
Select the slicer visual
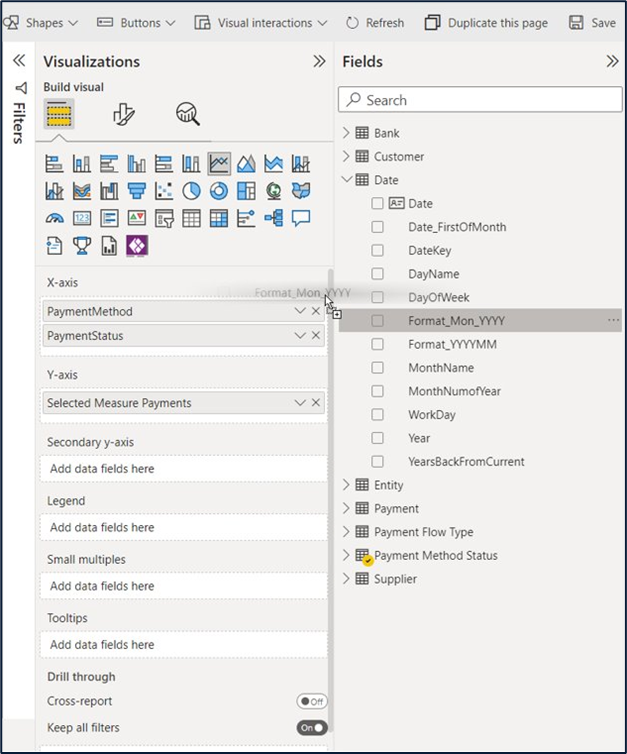[164, 219]
